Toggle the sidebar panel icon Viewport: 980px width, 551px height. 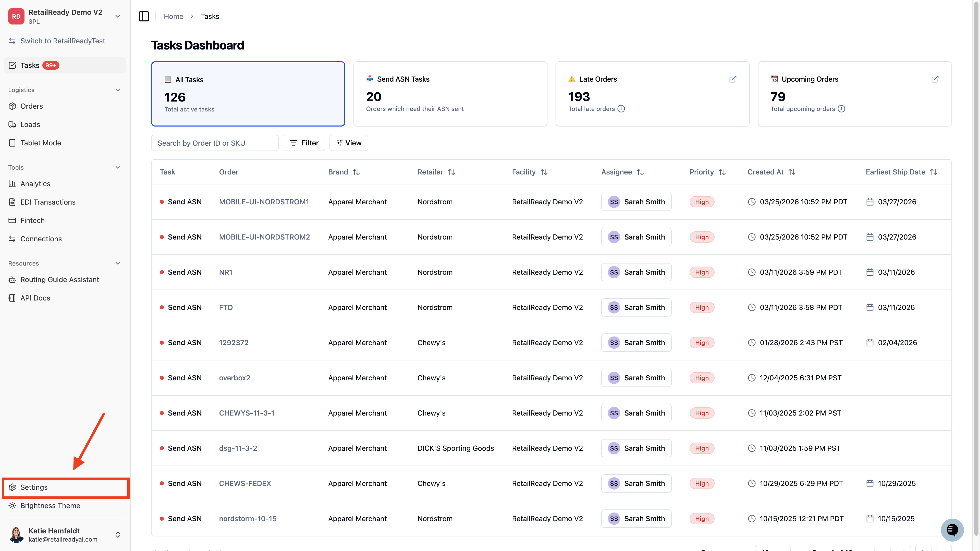click(x=144, y=16)
